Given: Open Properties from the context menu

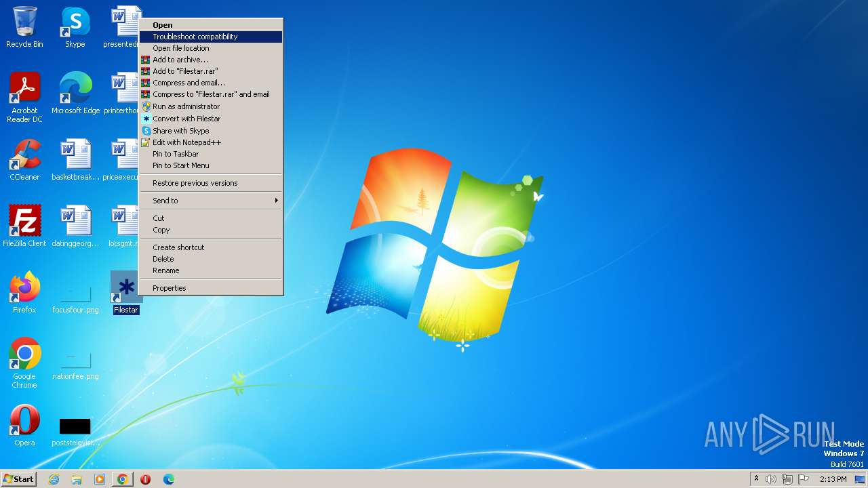Looking at the screenshot, I should (x=211, y=288).
